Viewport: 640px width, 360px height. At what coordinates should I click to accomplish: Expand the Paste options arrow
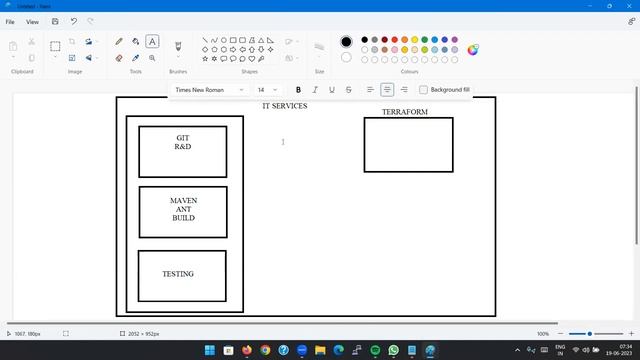[x=13, y=58]
